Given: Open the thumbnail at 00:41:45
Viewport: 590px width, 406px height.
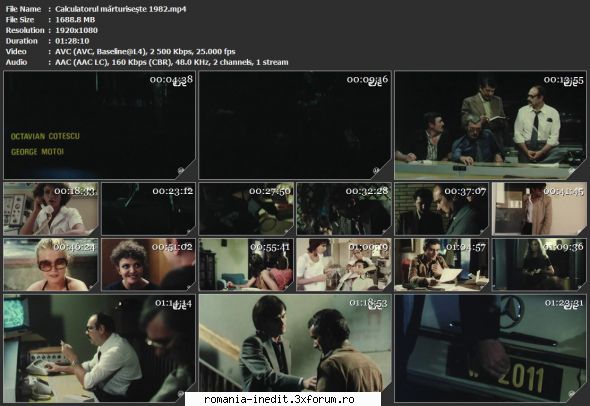Looking at the screenshot, I should click(539, 209).
